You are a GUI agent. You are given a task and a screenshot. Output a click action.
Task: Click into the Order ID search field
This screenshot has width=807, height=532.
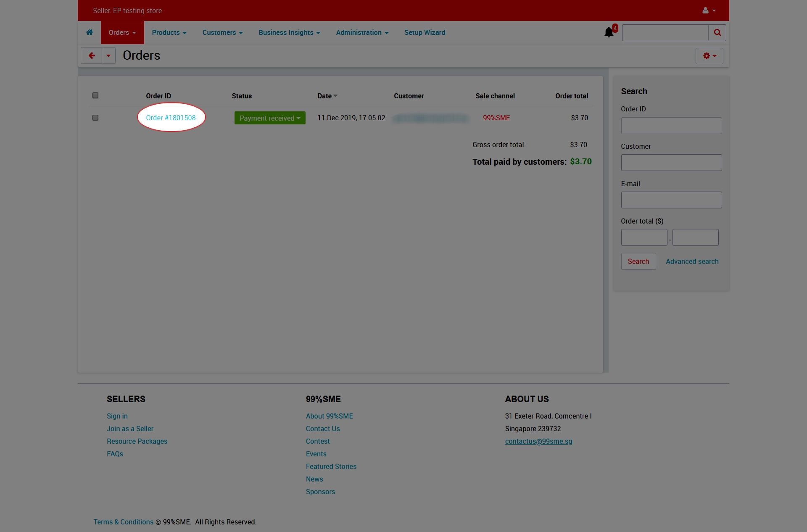click(x=671, y=126)
